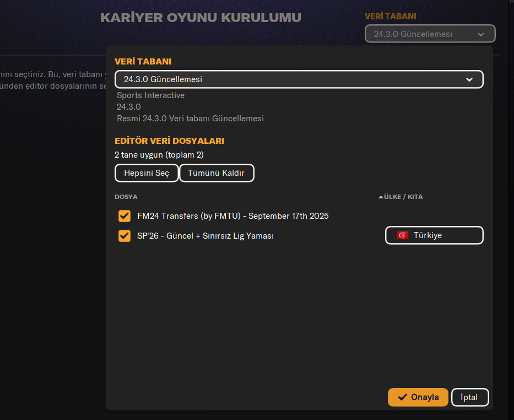Screen dimensions: 514x420
Task: Click the Sports Interactive author text
Action: pos(150,95)
